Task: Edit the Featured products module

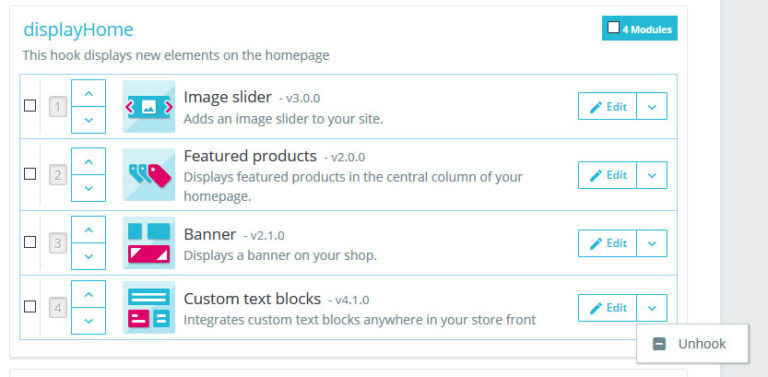Action: coord(607,175)
